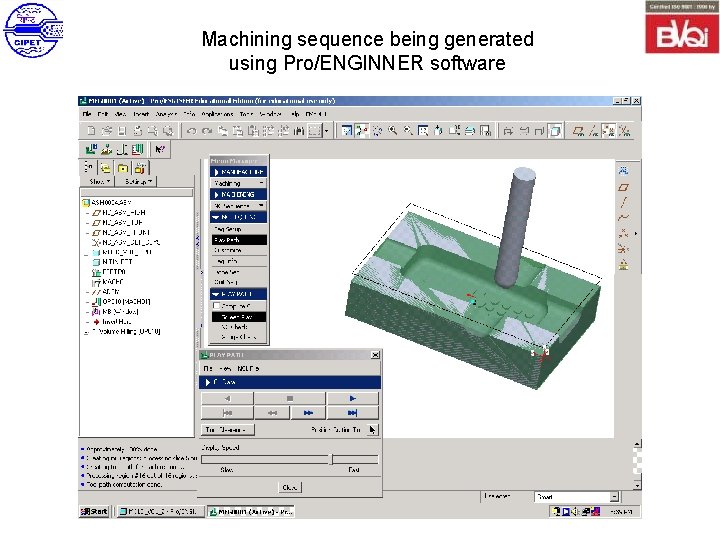Open the selection box dropdown arrow in the toolbar
This screenshot has width=720, height=540.
pos(326,131)
